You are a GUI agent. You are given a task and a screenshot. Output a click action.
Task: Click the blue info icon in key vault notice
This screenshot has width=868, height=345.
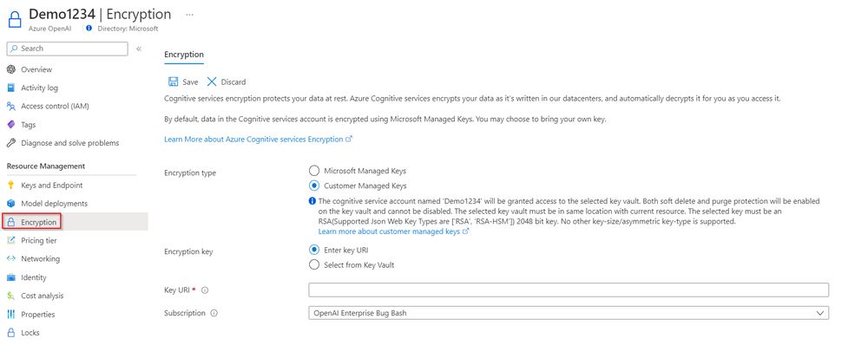[x=312, y=201]
